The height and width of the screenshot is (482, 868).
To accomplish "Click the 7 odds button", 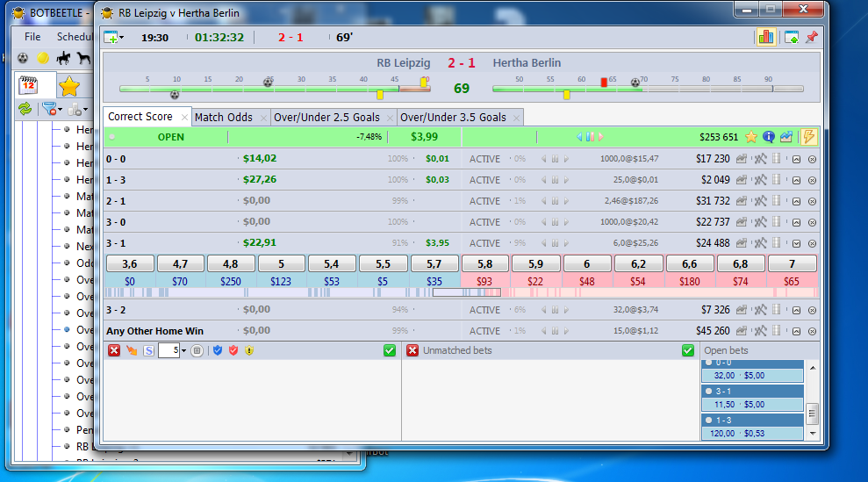I will (x=792, y=263).
